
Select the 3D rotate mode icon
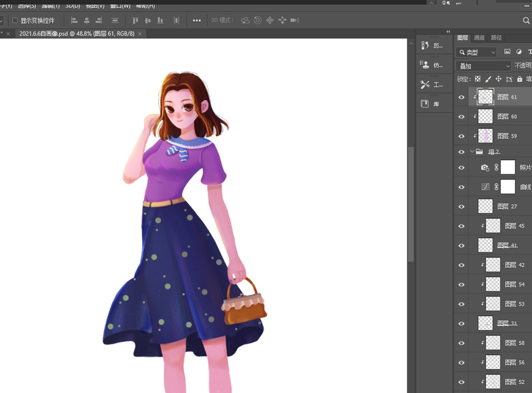pos(245,20)
